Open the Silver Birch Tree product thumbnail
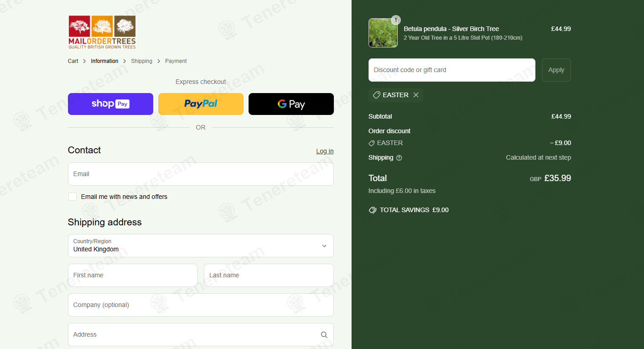Image resolution: width=644 pixels, height=349 pixels. coord(383,33)
